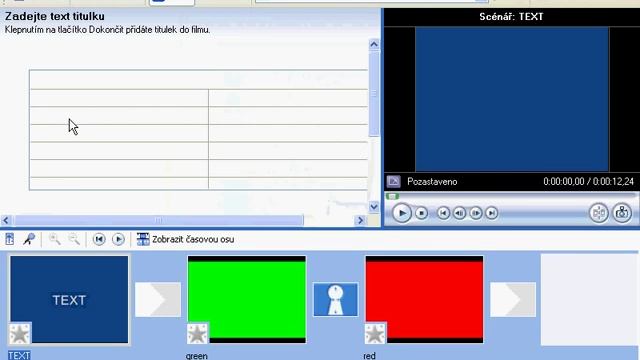
Task: Click the video effect star on red clip
Action: tap(376, 334)
